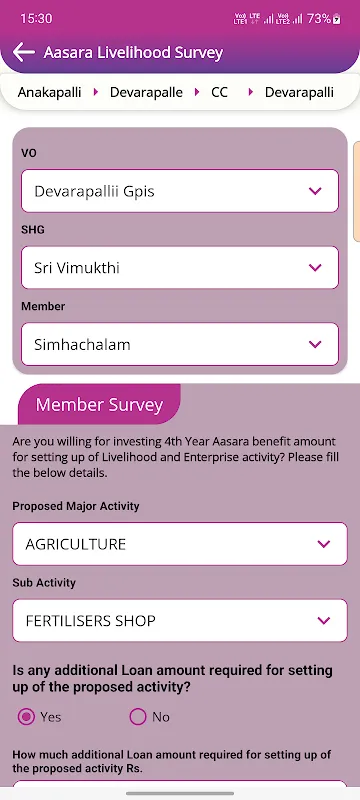Image resolution: width=360 pixels, height=800 pixels.
Task: Select No for additional loan required
Action: click(x=138, y=717)
